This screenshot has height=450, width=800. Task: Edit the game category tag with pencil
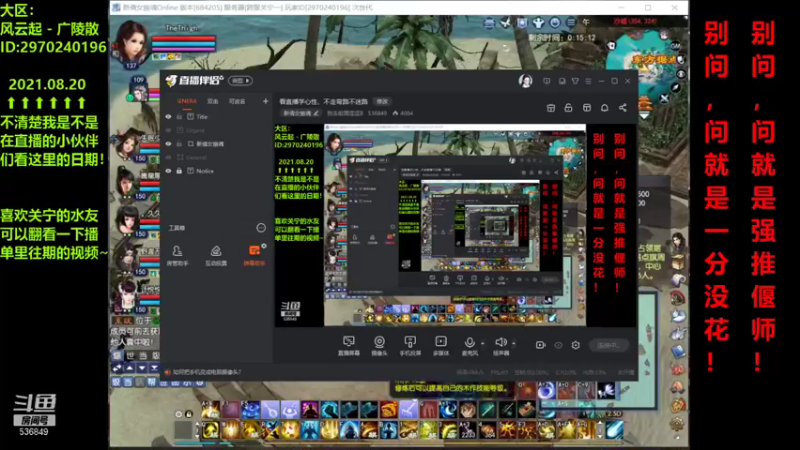302,113
